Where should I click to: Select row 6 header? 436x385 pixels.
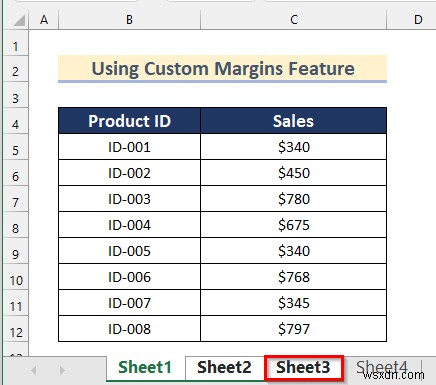click(15, 173)
